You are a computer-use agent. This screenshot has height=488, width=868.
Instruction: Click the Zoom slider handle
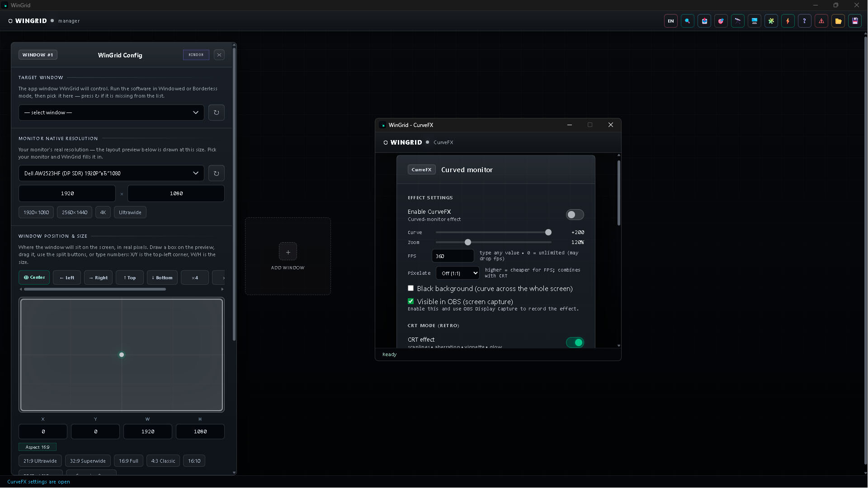coord(468,242)
